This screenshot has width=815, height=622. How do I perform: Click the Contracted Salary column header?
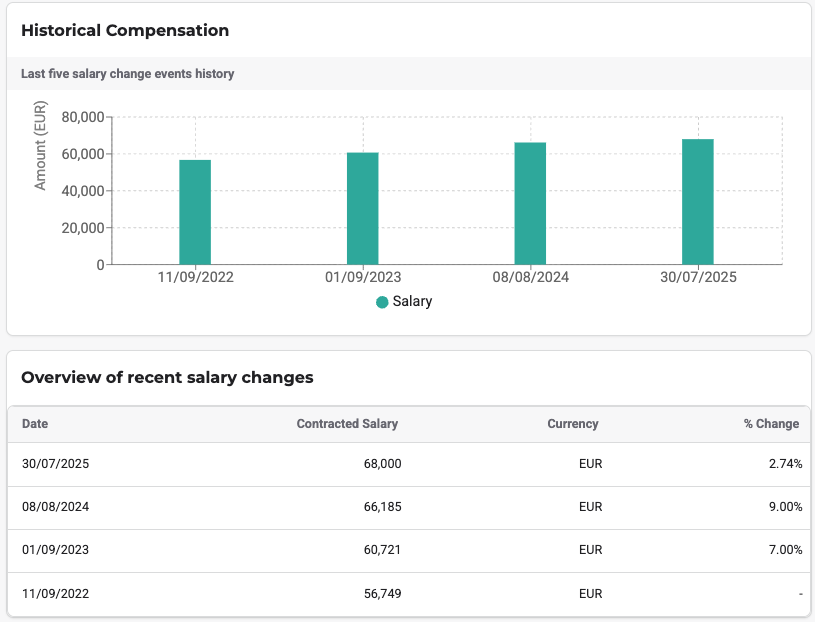347,424
